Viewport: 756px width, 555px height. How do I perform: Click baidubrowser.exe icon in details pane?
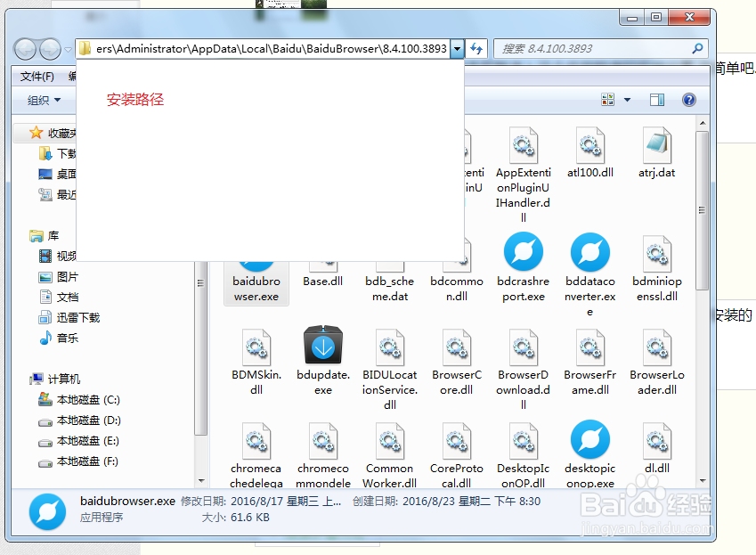47,511
